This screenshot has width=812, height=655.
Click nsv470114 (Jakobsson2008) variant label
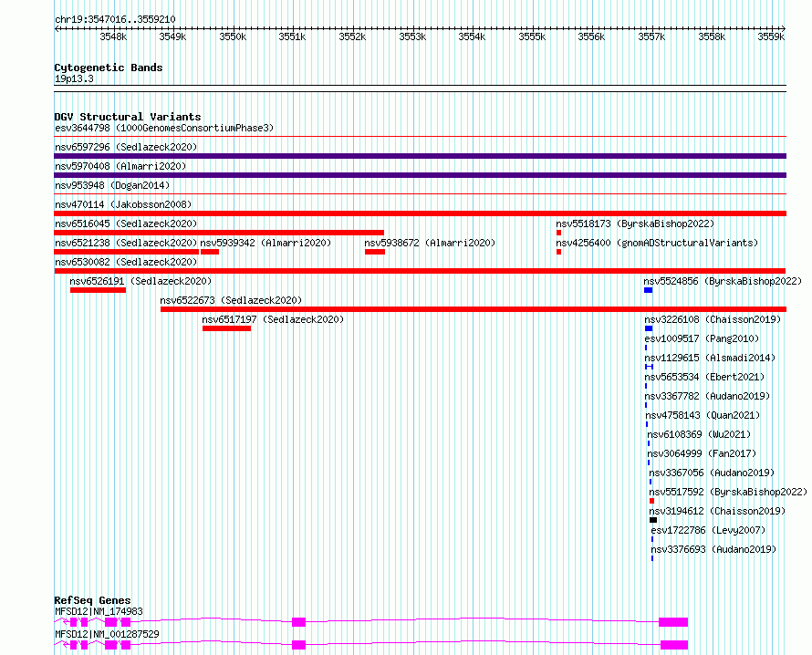(123, 204)
